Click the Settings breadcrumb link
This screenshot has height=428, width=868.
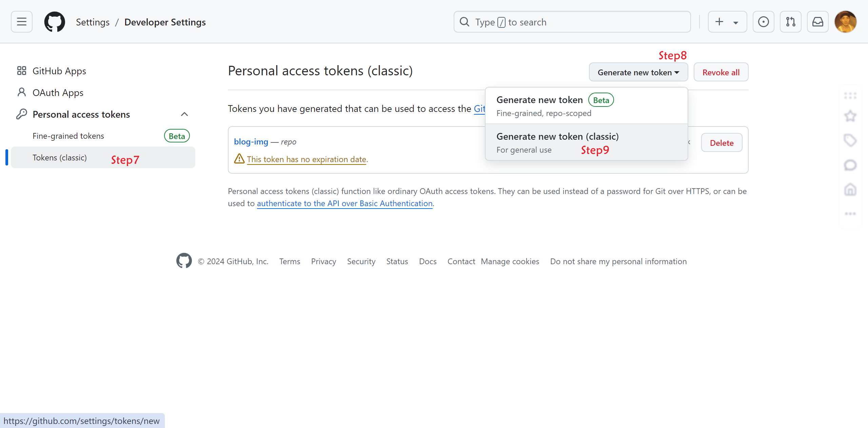pos(93,22)
